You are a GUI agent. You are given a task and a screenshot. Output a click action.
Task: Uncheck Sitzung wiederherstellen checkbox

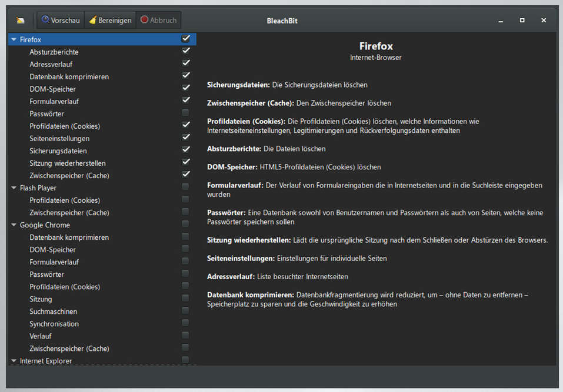click(x=186, y=162)
